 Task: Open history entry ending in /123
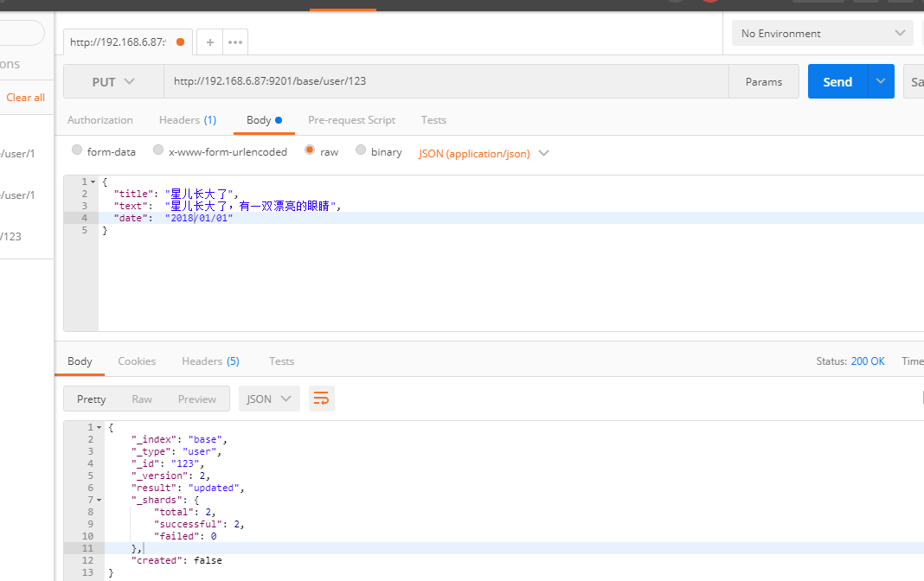[10, 237]
